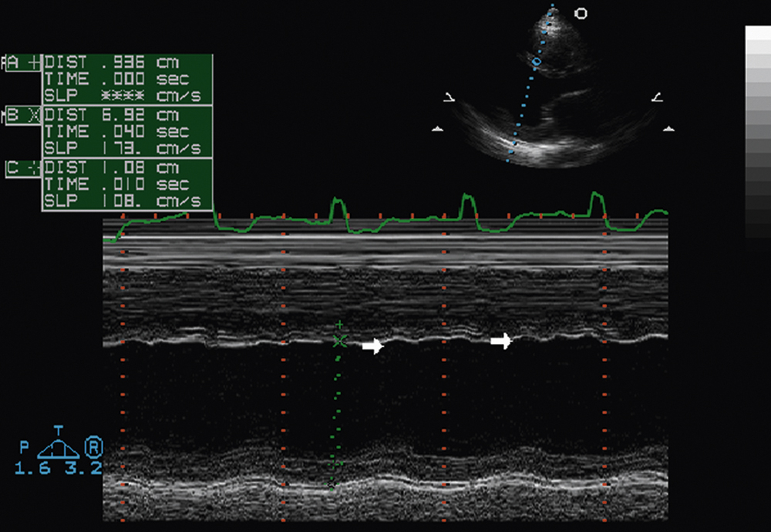
Task: Select the caliper C marker icon
Action: tap(33, 167)
